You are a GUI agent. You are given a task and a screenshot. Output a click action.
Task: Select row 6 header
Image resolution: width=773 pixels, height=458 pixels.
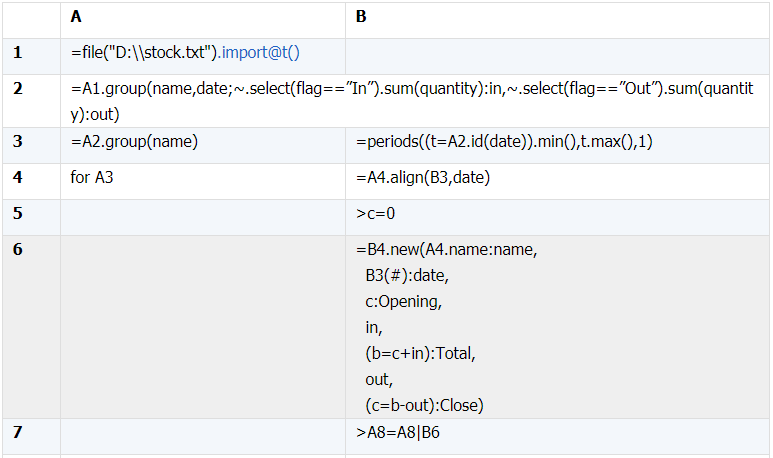click(x=31, y=327)
